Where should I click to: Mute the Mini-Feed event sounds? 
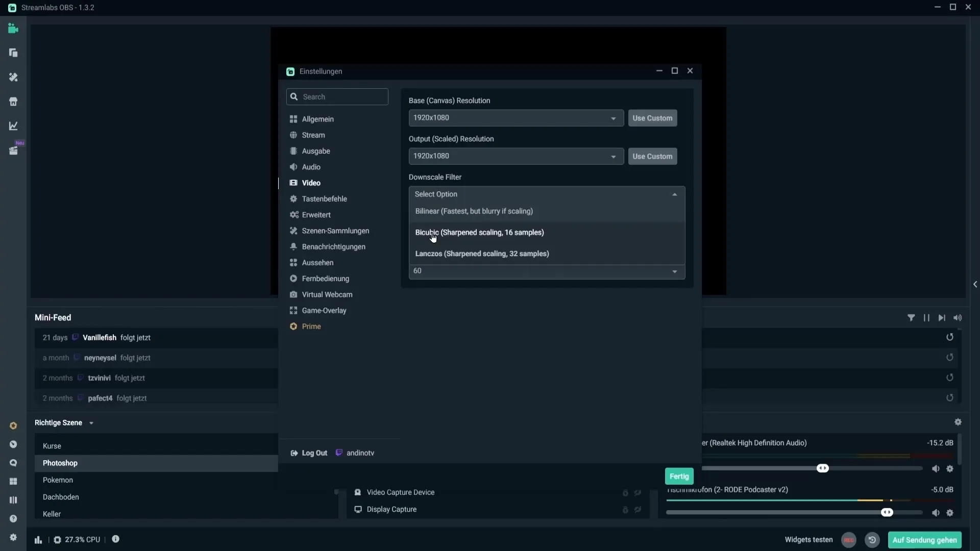[x=958, y=318]
